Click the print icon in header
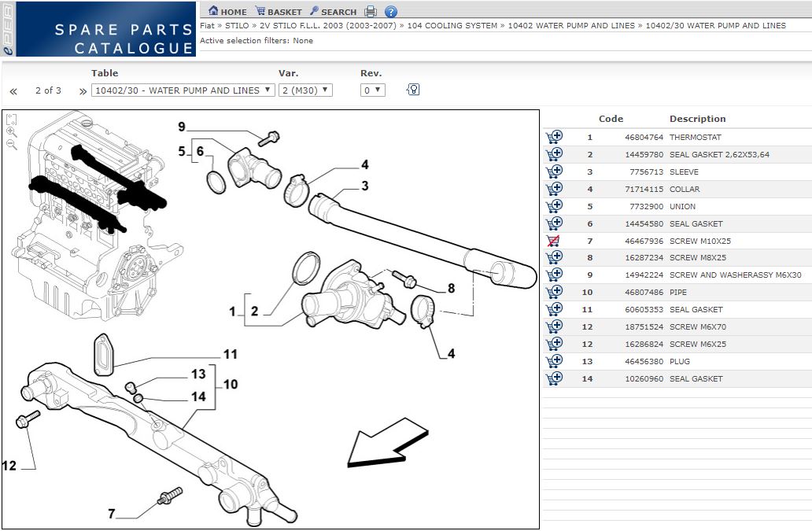Viewport: 812px width, 531px height. (371, 11)
